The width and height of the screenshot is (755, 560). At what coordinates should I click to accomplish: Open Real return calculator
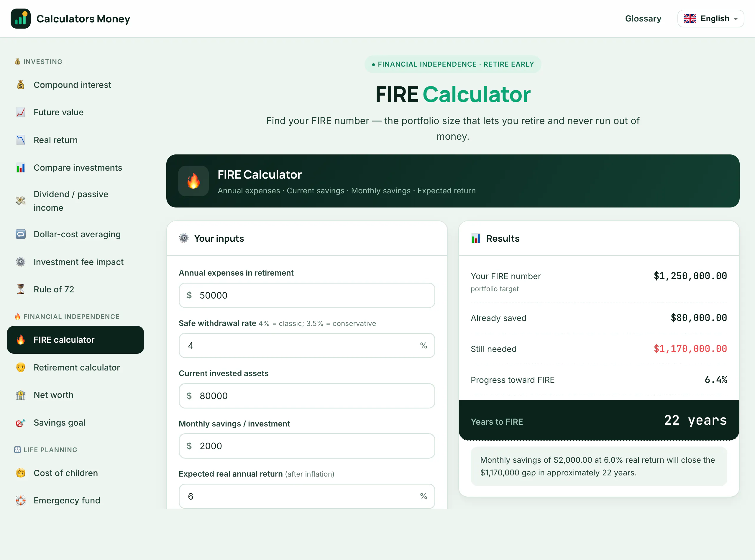coord(75,140)
